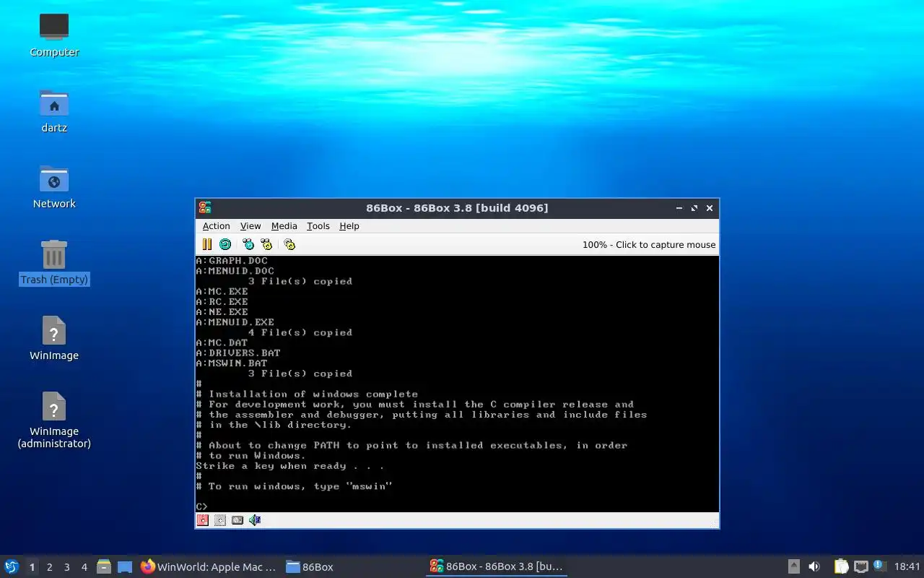Screen dimensions: 924x578
Task: Open the Action menu
Action: tap(216, 226)
